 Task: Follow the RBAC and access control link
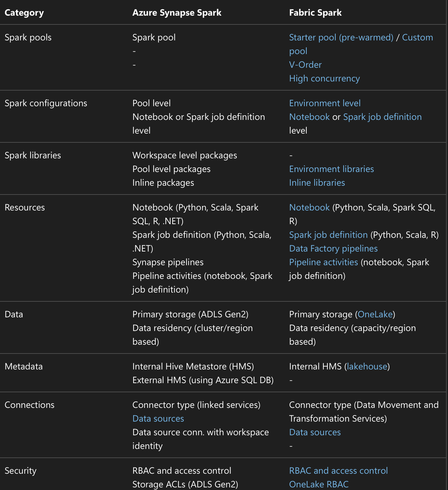point(338,470)
